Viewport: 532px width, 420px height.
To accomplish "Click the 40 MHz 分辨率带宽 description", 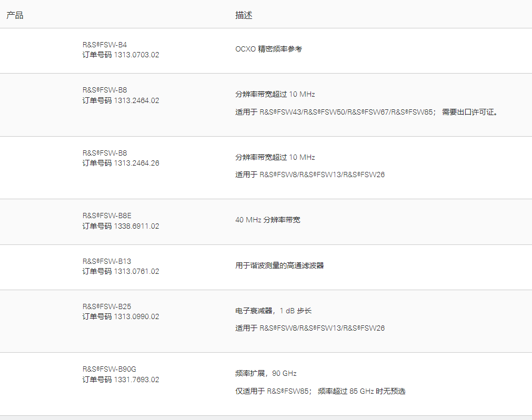I will 268,220.
